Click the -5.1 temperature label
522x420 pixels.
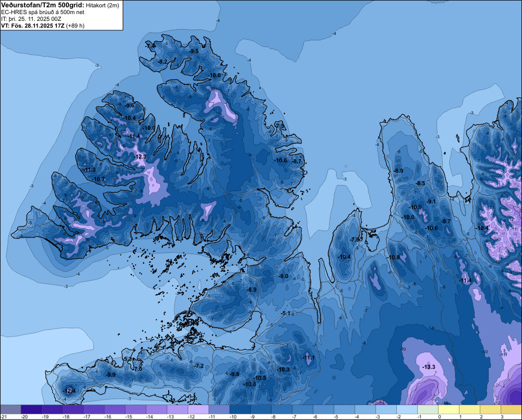(286, 314)
